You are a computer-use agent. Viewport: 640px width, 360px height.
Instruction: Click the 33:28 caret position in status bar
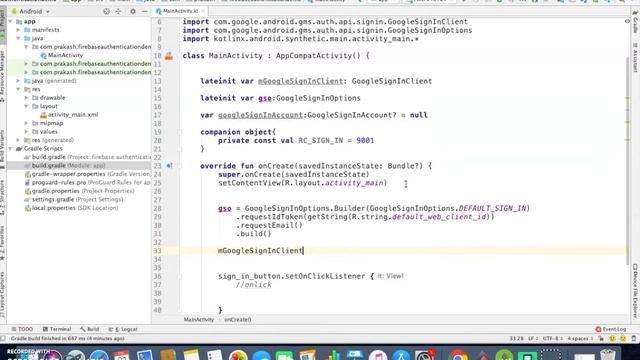(516, 339)
